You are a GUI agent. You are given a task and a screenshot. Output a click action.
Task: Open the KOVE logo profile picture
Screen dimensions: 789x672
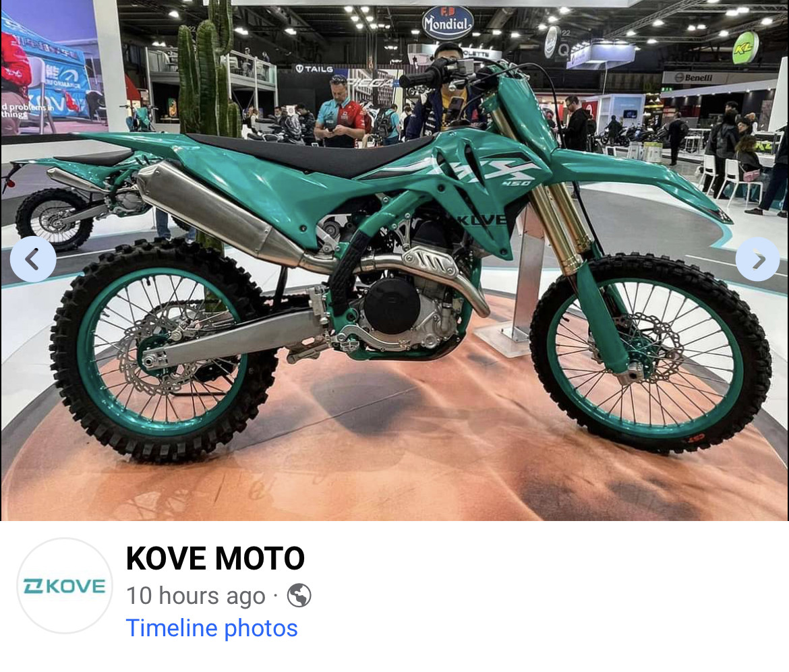tap(65, 586)
